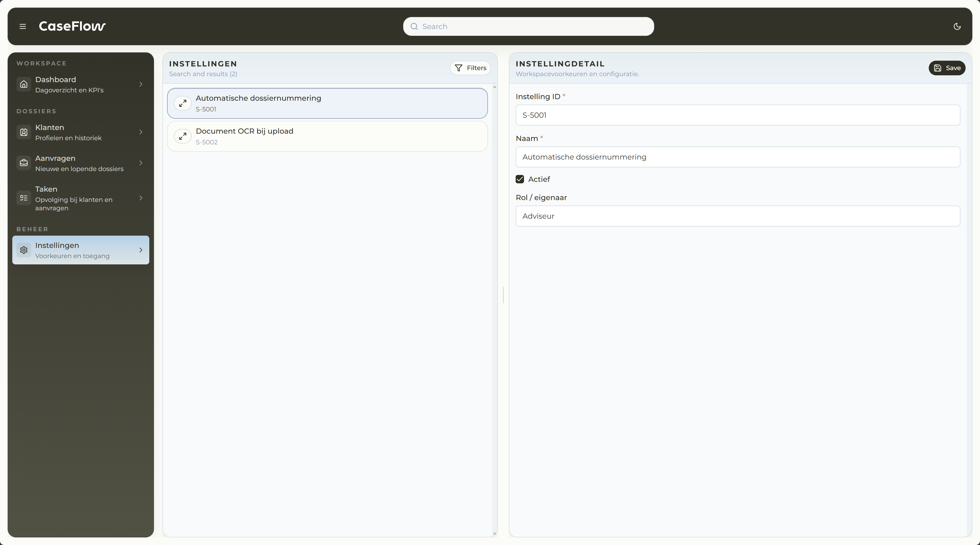Expand the Instellingen chevron
This screenshot has height=545, width=980.
pyautogui.click(x=141, y=250)
